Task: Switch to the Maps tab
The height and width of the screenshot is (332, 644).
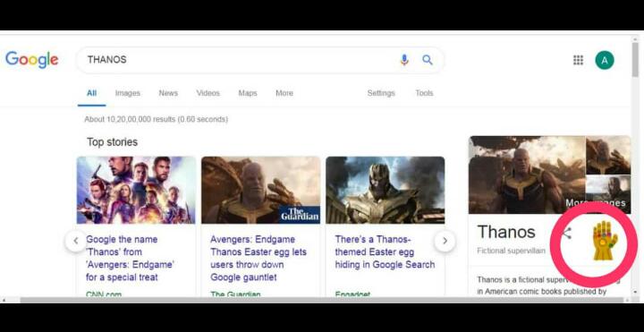Action: coord(248,93)
